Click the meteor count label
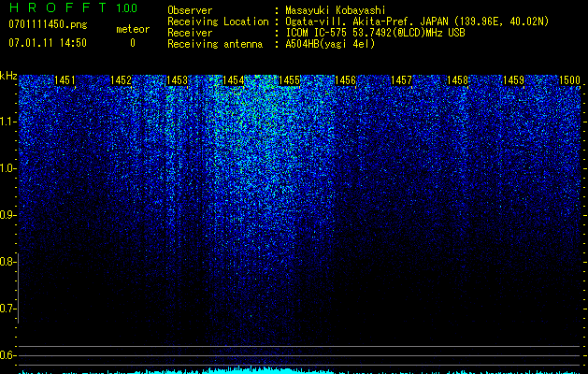Image resolution: width=588 pixels, height=374 pixels. tap(133, 29)
